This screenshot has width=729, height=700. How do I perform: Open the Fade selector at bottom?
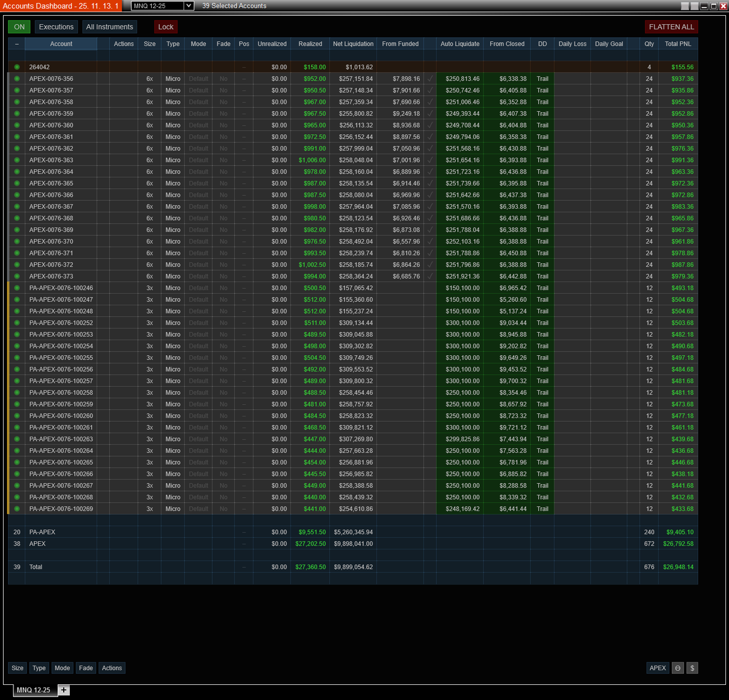click(86, 668)
